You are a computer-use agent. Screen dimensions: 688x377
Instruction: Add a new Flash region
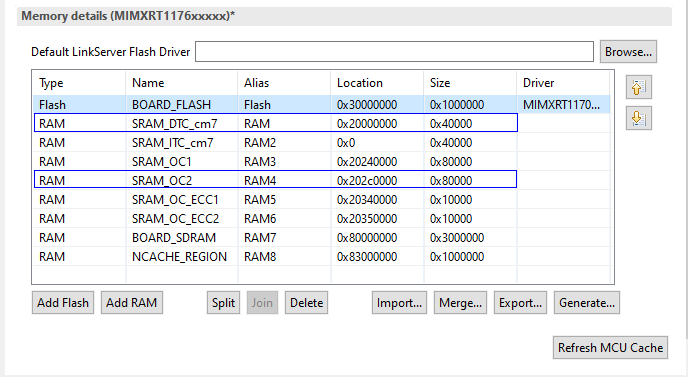point(63,303)
